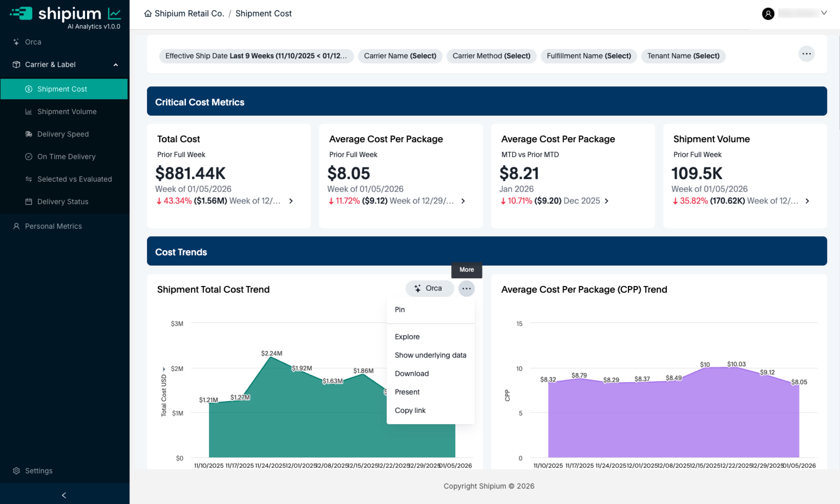Open Delivery Status calendar item
This screenshot has width=840, height=504.
(x=29, y=201)
